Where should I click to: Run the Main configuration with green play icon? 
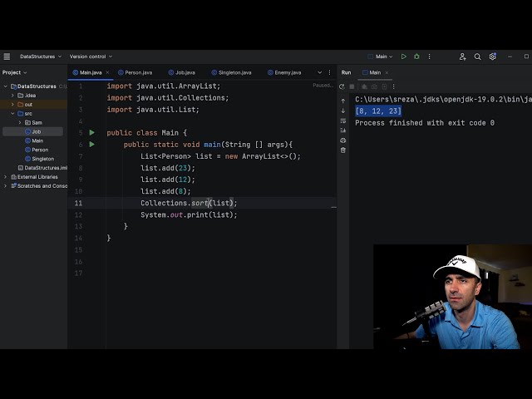(403, 57)
